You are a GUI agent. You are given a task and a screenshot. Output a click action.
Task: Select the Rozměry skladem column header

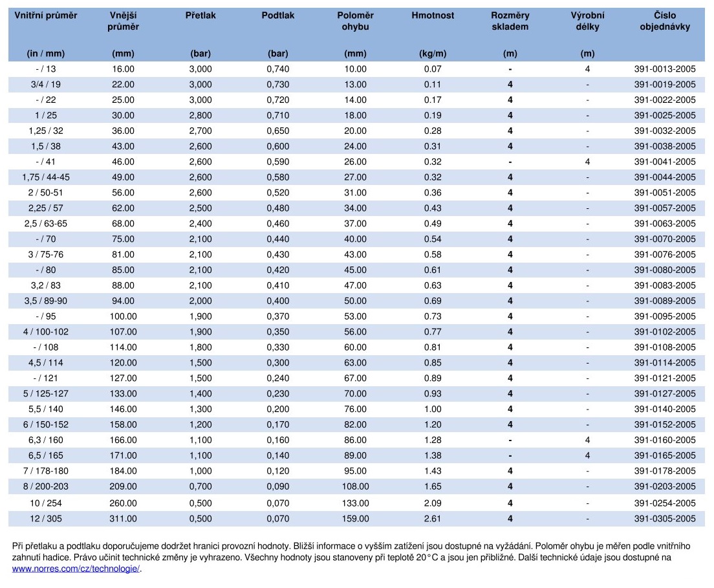click(x=510, y=21)
